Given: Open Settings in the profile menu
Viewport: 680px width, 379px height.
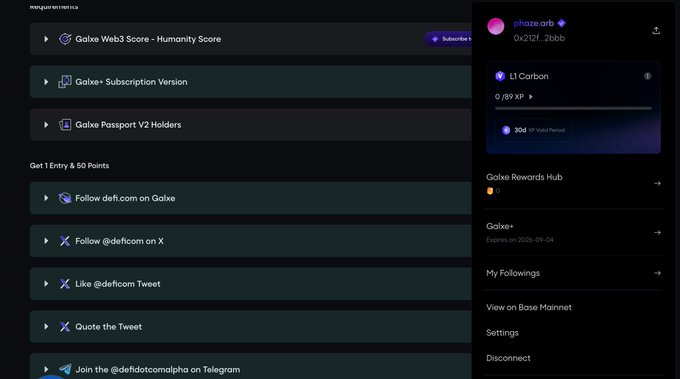Looking at the screenshot, I should 502,333.
